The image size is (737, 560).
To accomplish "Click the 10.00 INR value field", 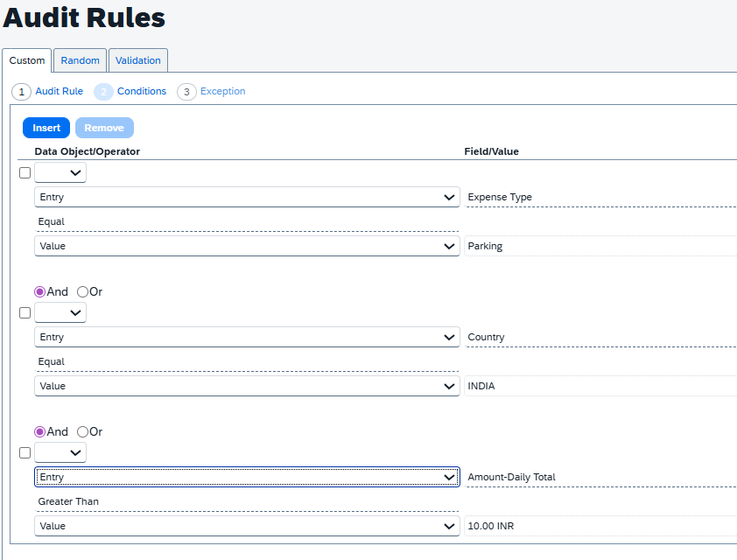I will pyautogui.click(x=600, y=526).
